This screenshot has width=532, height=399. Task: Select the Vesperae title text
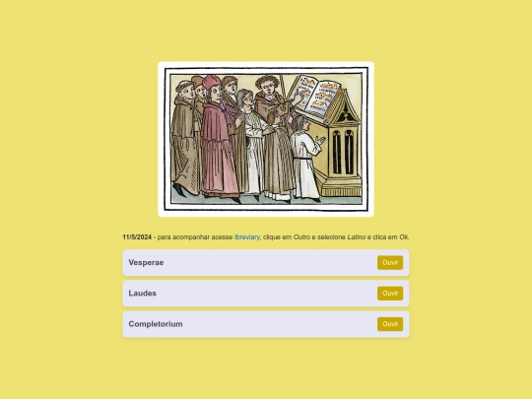tap(146, 263)
